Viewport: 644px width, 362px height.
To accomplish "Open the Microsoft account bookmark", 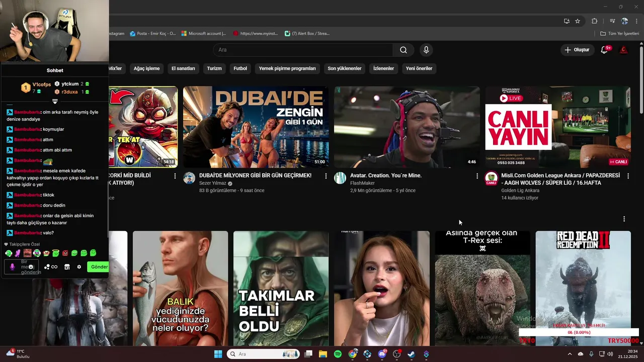I will click(x=204, y=34).
